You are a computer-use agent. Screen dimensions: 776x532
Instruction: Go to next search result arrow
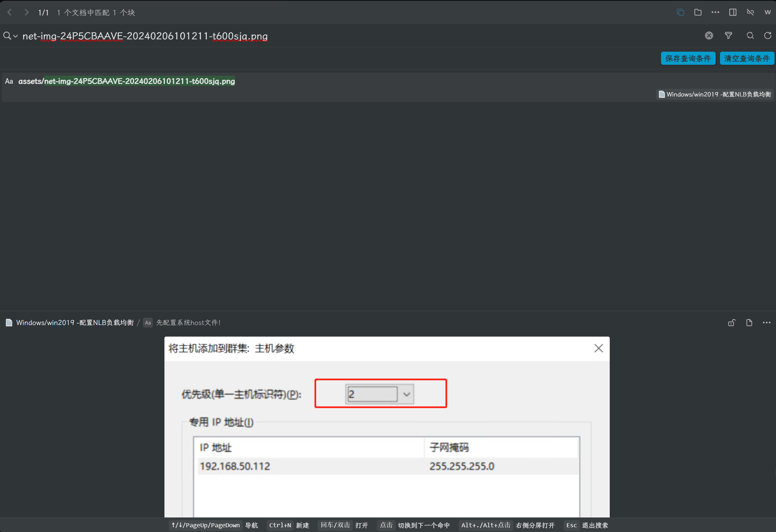(26, 12)
